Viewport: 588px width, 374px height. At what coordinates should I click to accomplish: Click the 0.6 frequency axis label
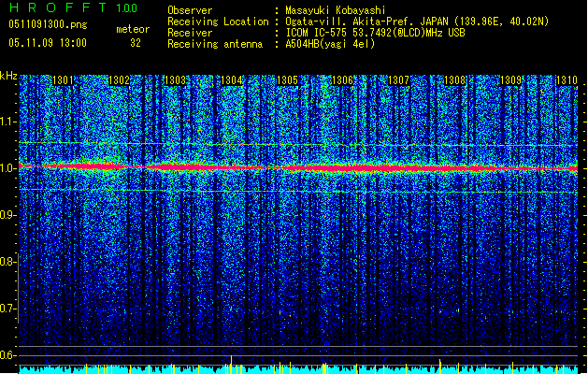click(7, 355)
